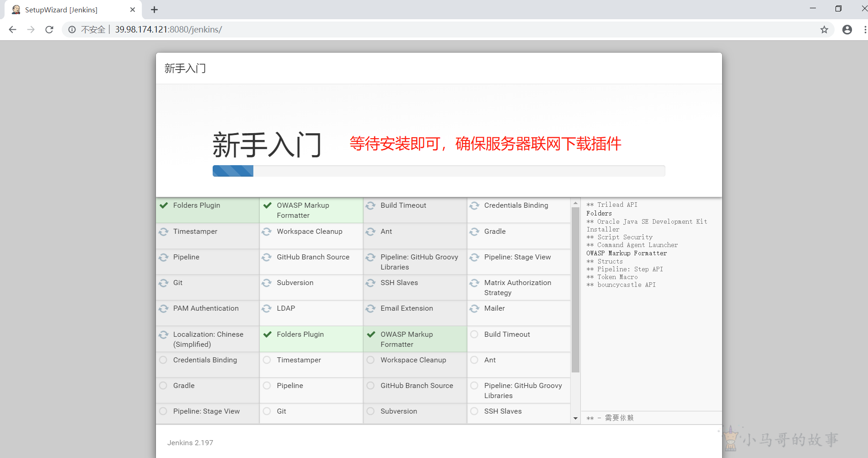The width and height of the screenshot is (868, 458).
Task: Bookmark this page with the star icon
Action: click(x=824, y=30)
